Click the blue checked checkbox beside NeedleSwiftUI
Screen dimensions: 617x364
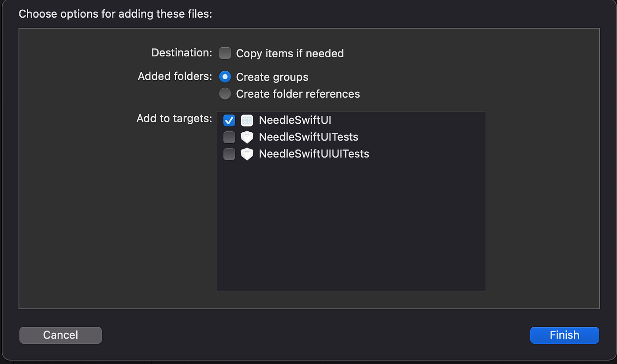click(x=229, y=120)
